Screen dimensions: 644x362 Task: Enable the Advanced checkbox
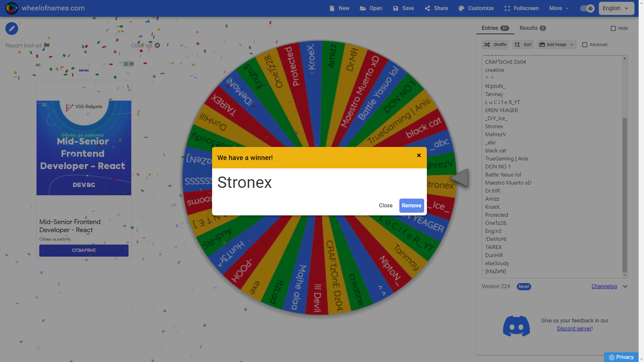pyautogui.click(x=585, y=45)
